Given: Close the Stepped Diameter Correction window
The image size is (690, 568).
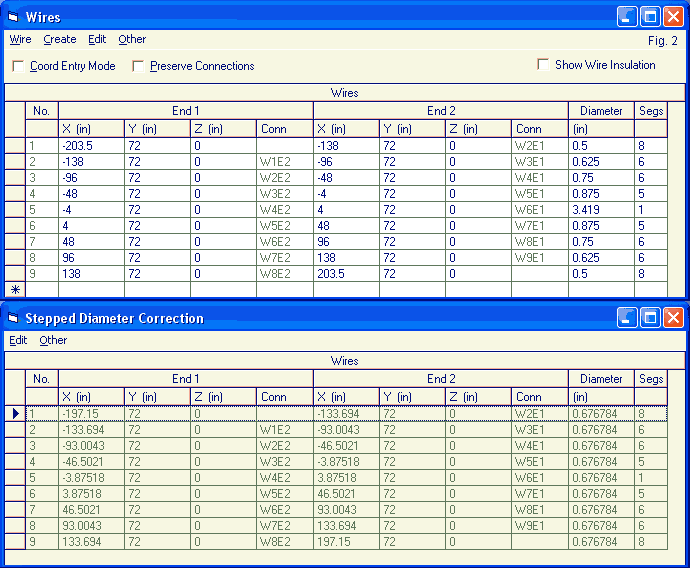Looking at the screenshot, I should 673,317.
